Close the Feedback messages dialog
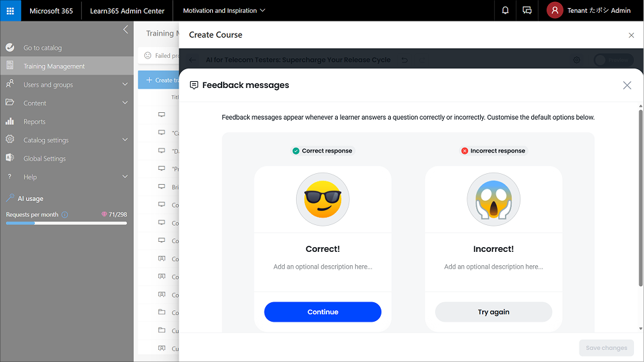 pos(627,85)
